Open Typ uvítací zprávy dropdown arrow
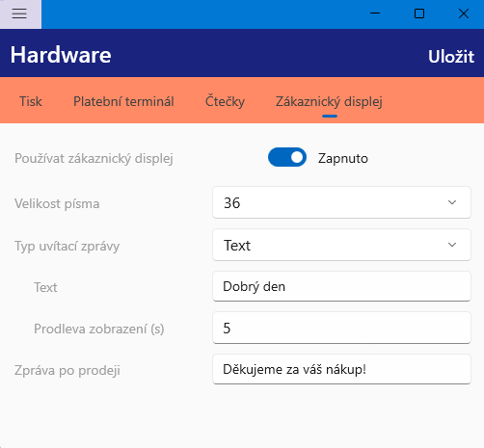This screenshot has height=448, width=484. (x=452, y=245)
